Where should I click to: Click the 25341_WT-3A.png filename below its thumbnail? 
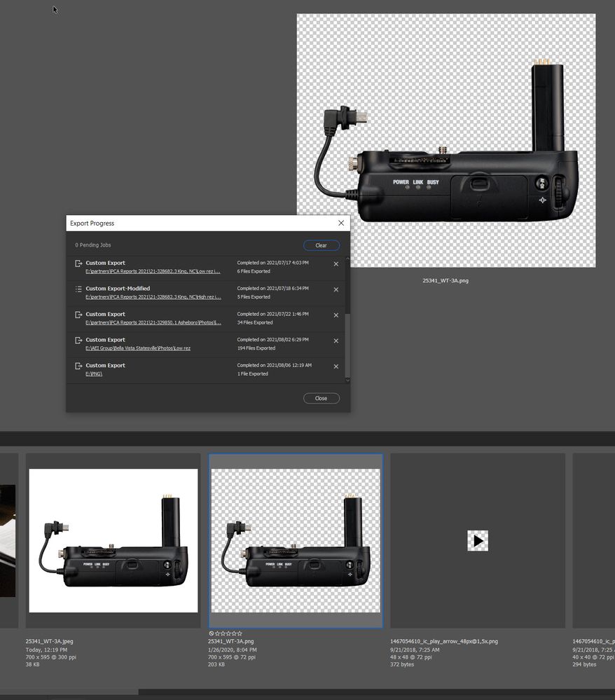(x=230, y=642)
